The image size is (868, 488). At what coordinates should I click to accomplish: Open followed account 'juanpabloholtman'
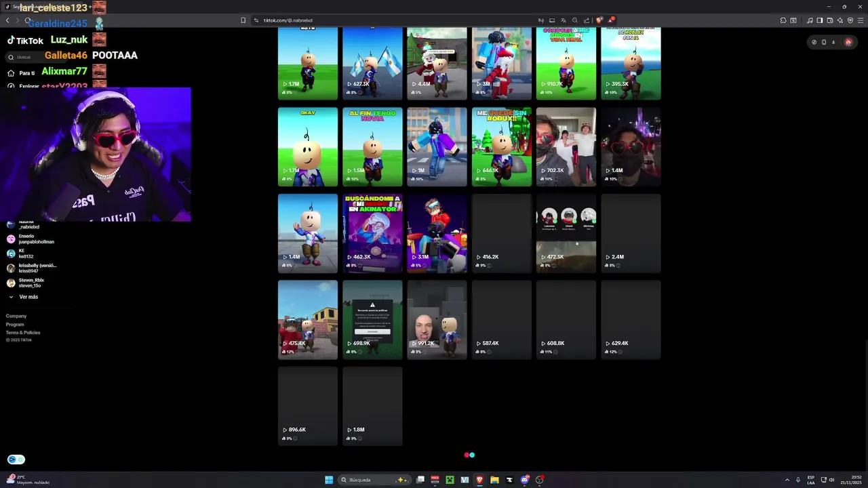31,239
